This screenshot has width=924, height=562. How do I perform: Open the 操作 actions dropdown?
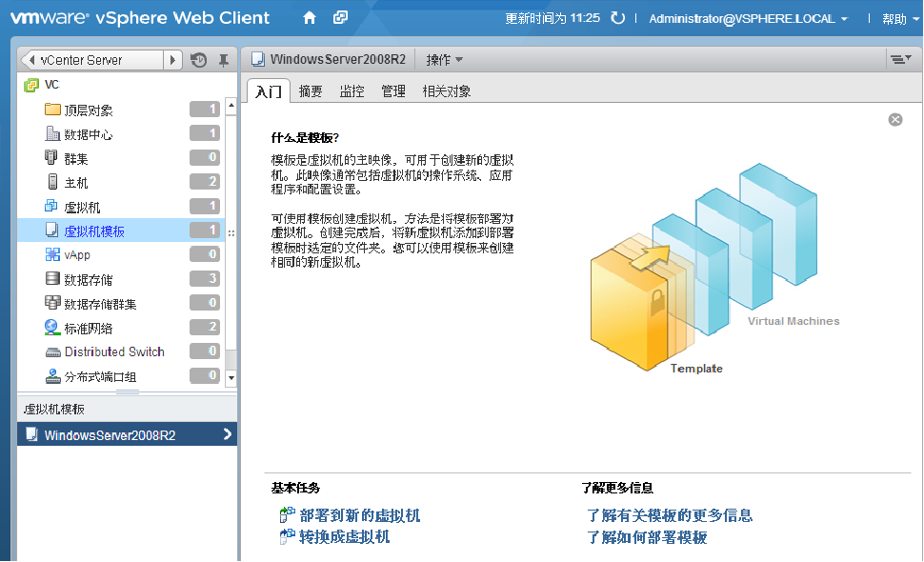coord(444,60)
